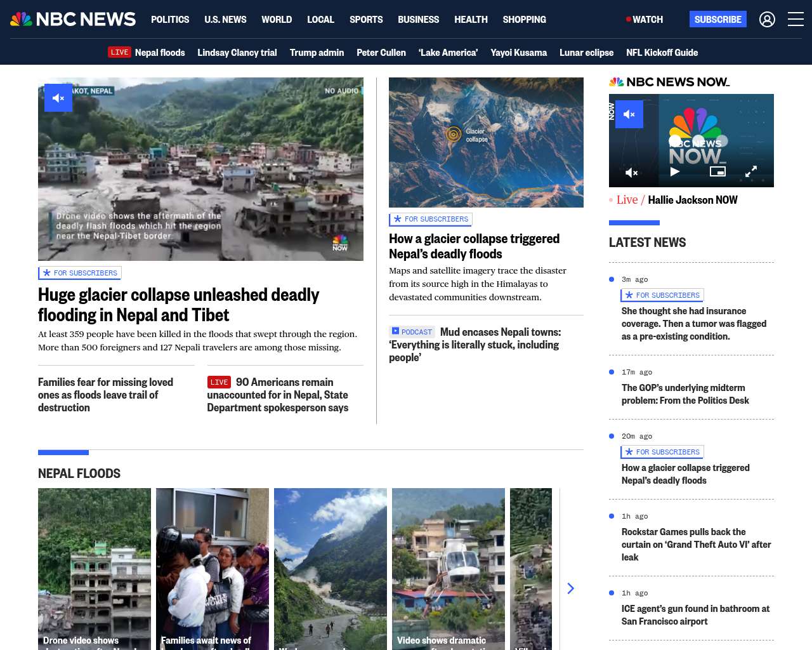Click the LIVE badge on 90 Americans story

[x=219, y=382]
